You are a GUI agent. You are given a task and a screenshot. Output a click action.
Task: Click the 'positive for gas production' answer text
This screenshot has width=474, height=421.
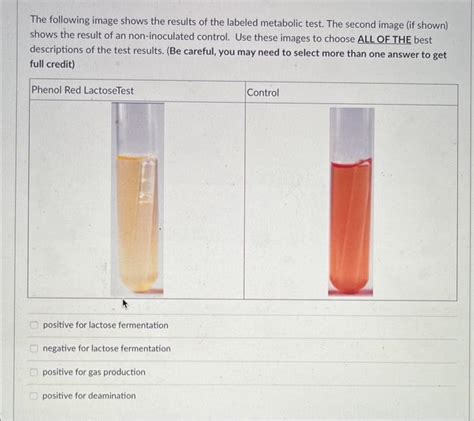(x=94, y=372)
